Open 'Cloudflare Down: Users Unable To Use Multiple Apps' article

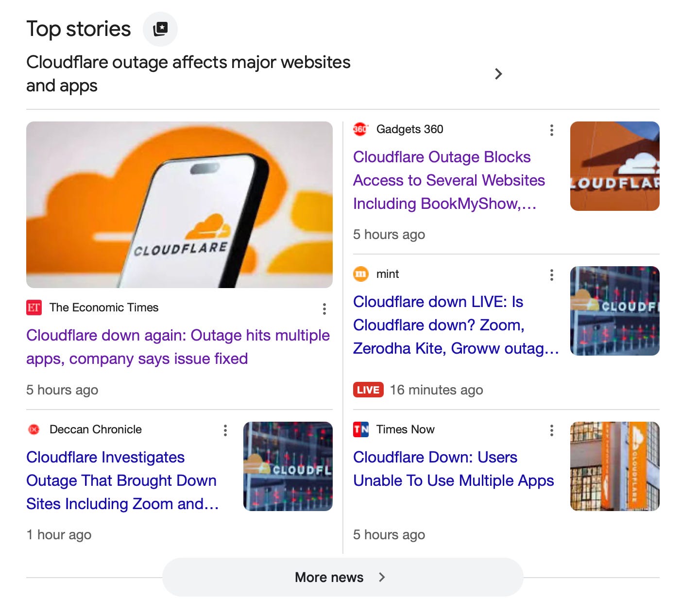454,469
